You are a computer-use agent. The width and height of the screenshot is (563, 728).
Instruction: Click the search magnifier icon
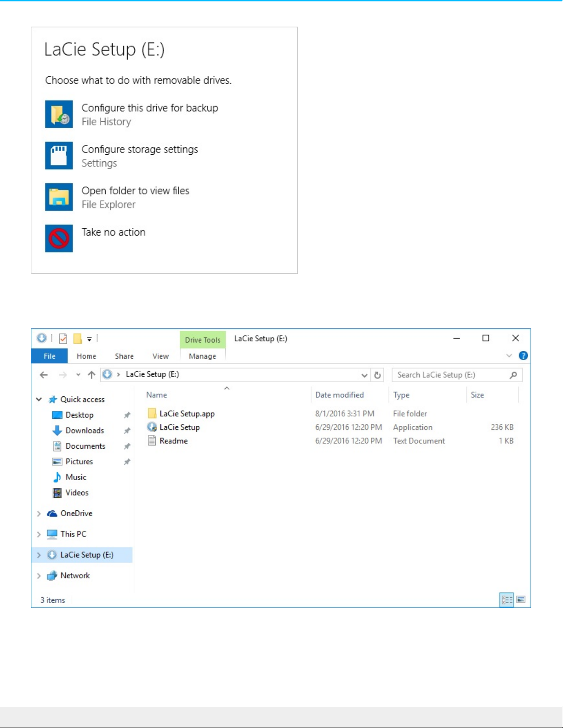coord(513,375)
